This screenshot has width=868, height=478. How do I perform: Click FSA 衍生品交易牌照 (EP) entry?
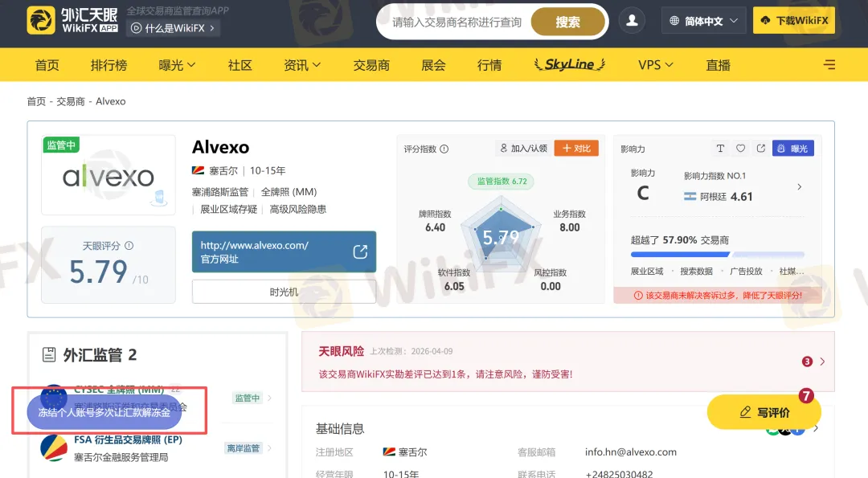pyautogui.click(x=129, y=439)
